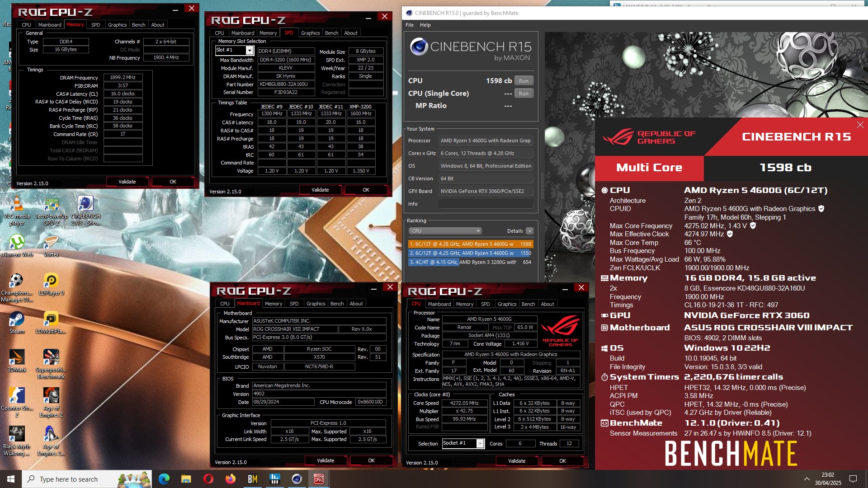Open 3DMark desktop icon
The height and width of the screenshot is (488, 868).
[x=17, y=361]
